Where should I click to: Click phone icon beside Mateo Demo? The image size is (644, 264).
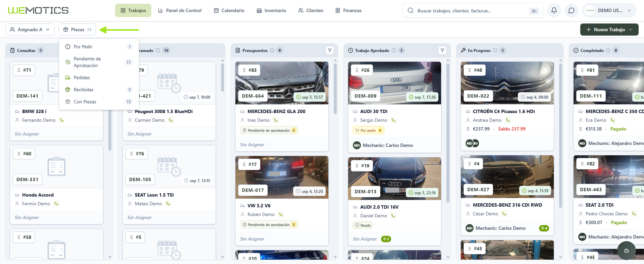point(168,204)
